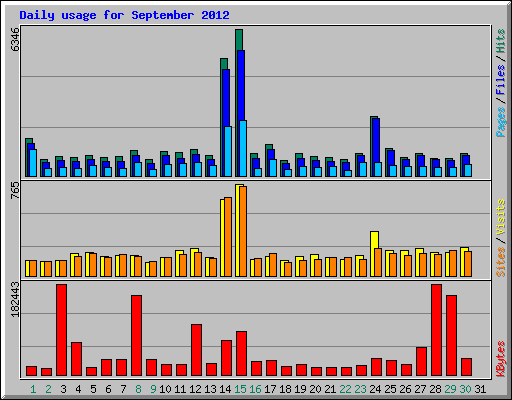The width and height of the screenshot is (512, 400).
Task: Click the red KBytes bar for day 15
Action: coord(241,354)
